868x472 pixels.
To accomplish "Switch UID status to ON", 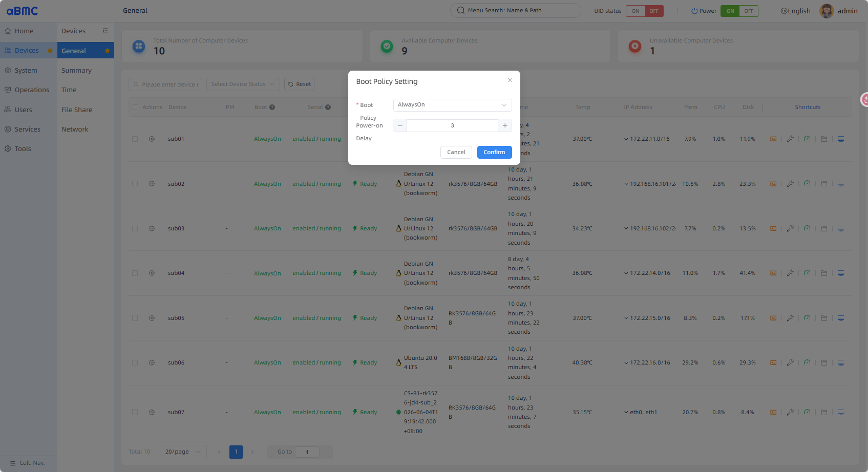I will point(636,11).
